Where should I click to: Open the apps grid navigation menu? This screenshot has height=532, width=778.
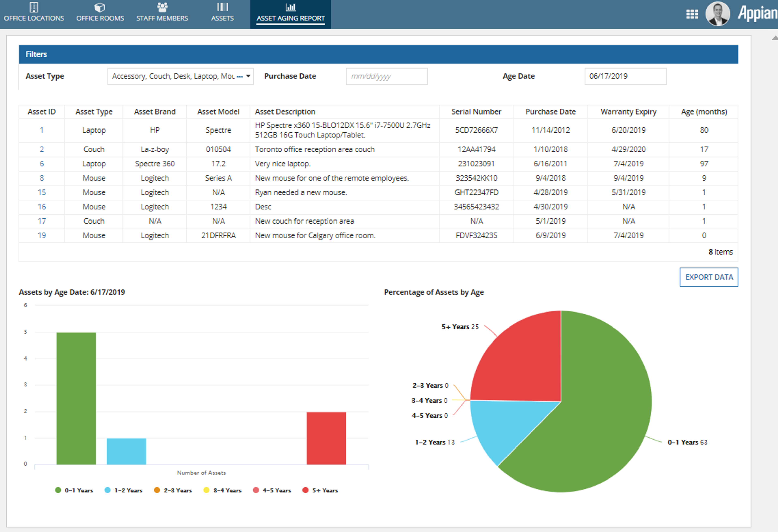point(692,14)
